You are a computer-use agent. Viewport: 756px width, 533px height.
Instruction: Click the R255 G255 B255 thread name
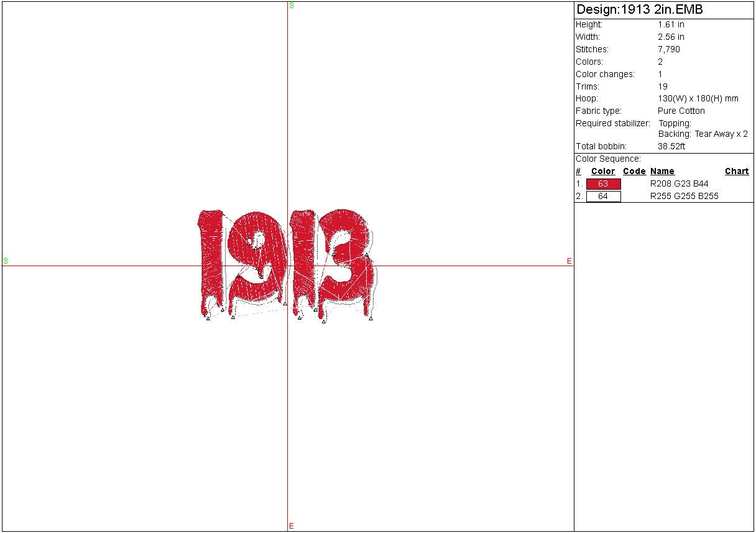click(x=684, y=197)
